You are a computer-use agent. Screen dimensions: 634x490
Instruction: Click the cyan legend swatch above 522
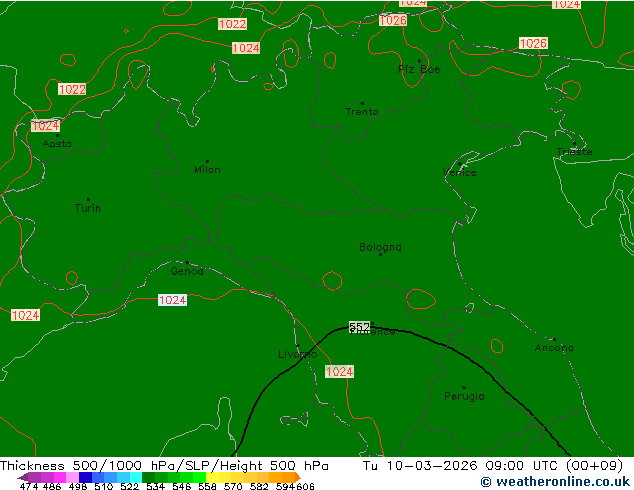[x=136, y=477]
